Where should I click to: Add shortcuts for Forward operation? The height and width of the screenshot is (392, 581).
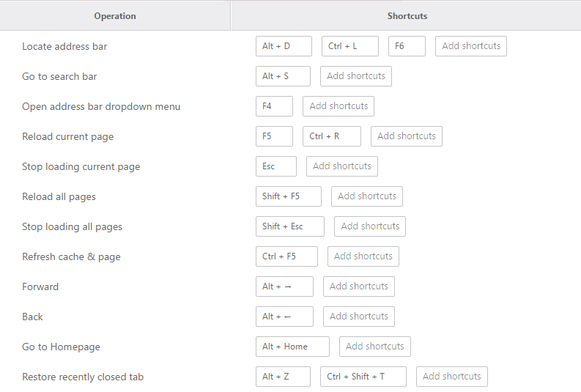point(359,286)
